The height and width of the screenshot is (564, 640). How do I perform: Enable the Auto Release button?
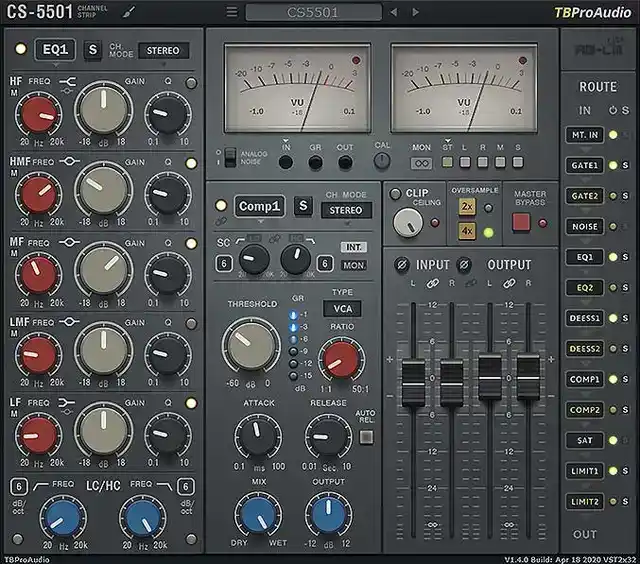tap(366, 437)
